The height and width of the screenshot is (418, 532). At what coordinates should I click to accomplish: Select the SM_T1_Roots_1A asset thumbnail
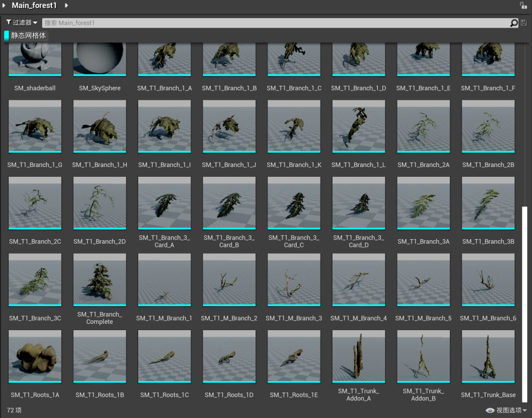click(x=35, y=357)
